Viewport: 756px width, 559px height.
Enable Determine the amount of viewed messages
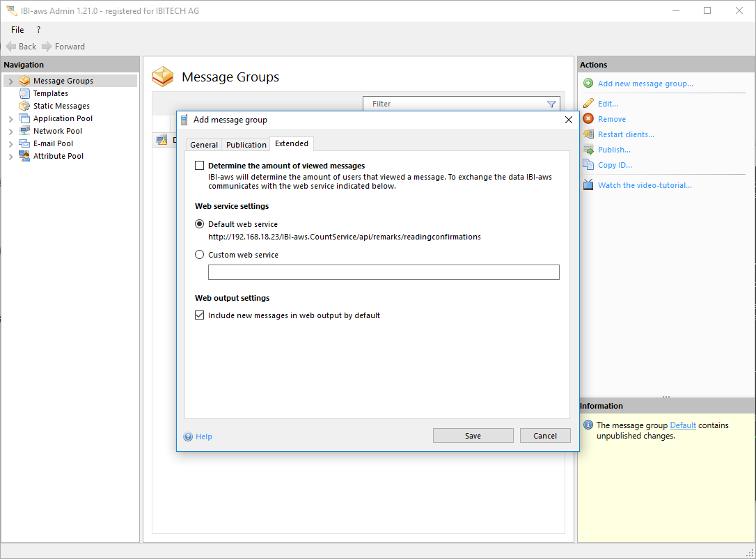point(200,166)
